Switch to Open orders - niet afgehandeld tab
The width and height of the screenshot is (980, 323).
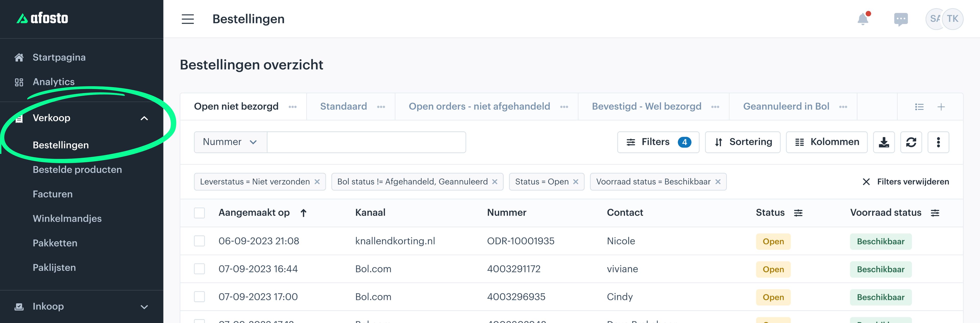click(479, 107)
